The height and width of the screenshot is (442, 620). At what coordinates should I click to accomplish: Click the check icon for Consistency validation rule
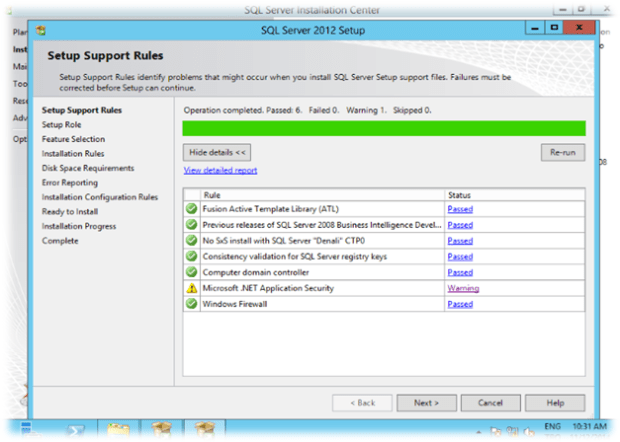[191, 256]
